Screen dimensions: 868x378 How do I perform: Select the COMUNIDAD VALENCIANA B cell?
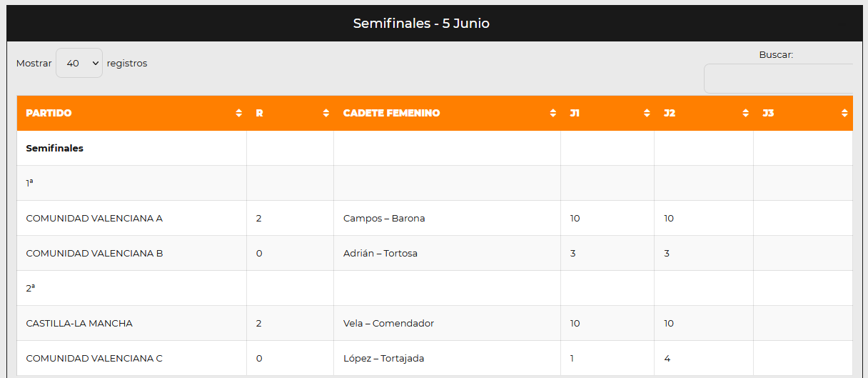[94, 253]
